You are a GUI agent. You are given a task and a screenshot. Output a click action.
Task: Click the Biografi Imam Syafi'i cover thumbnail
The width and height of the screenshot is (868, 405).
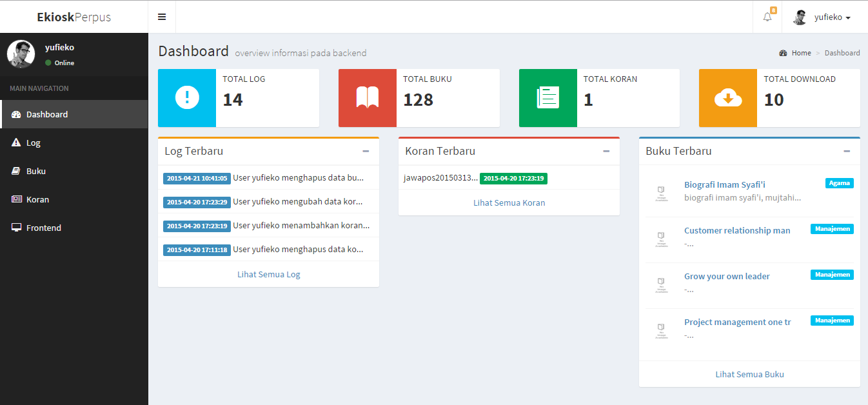(x=662, y=193)
